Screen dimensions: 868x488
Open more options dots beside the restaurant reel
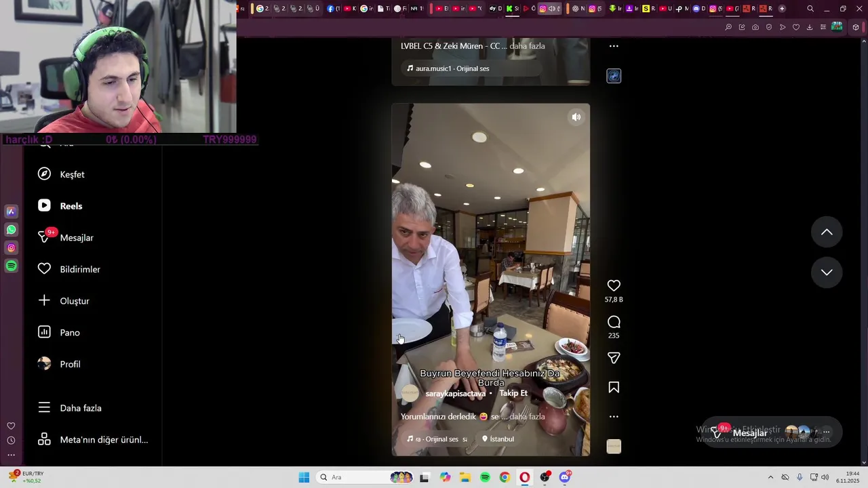614,416
